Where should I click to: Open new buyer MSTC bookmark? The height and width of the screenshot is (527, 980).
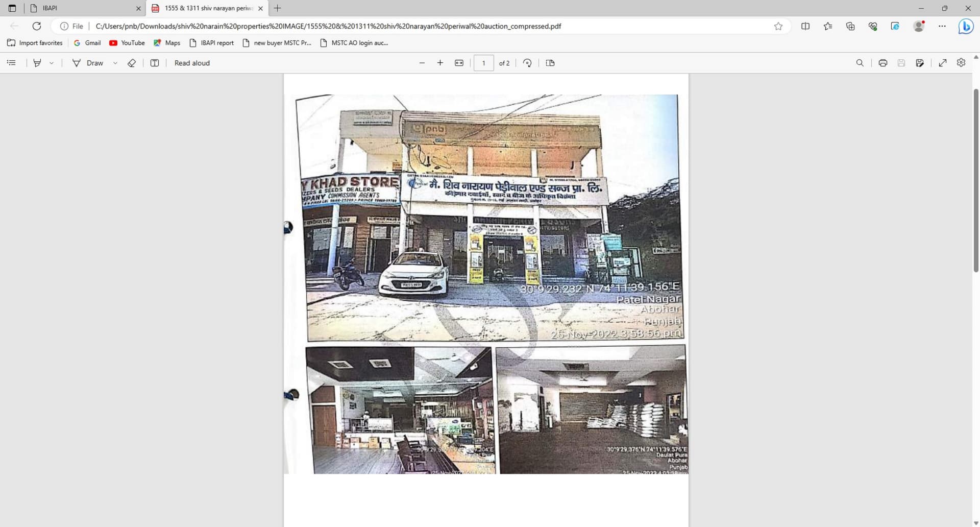(277, 43)
